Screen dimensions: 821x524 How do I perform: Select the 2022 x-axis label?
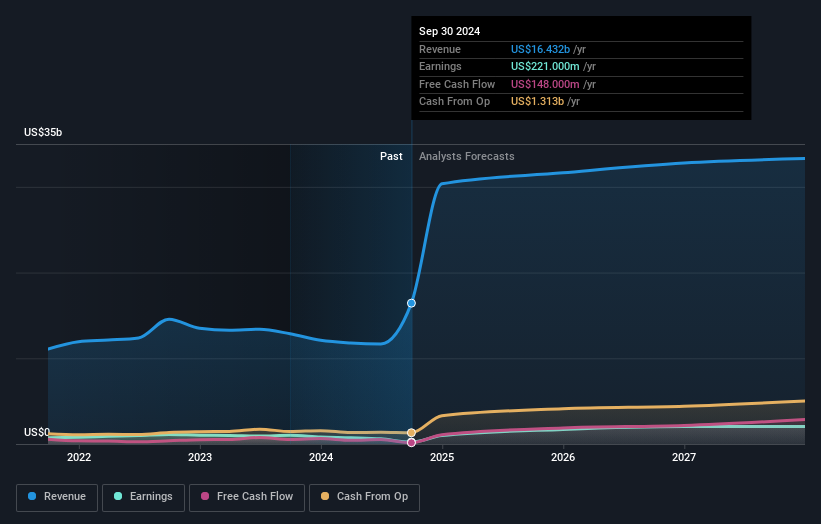tap(79, 458)
